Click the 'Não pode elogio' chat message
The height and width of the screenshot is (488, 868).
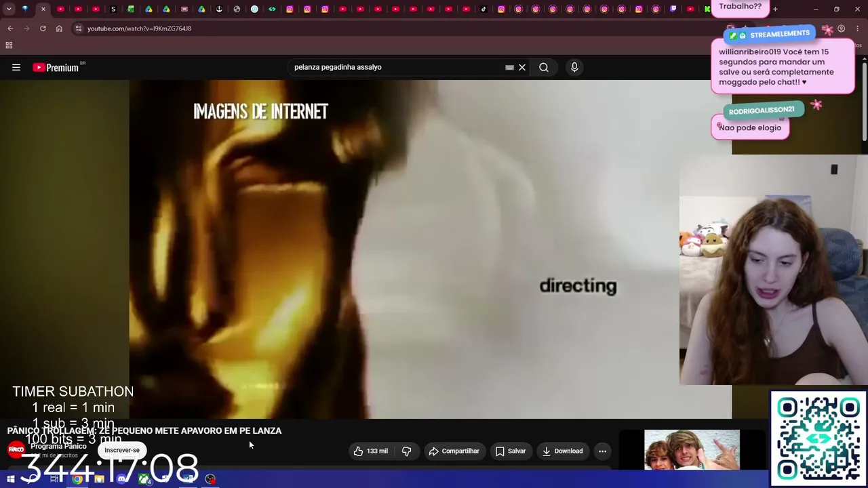(x=750, y=127)
